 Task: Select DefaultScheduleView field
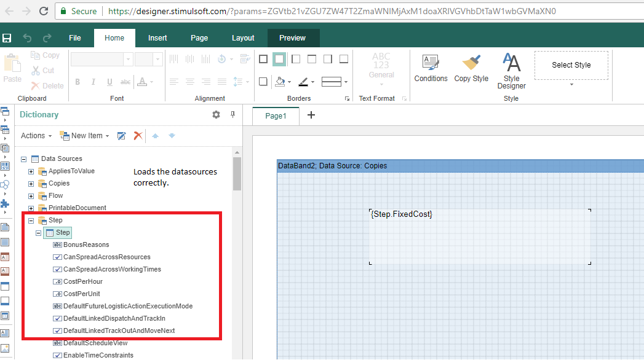pos(90,343)
